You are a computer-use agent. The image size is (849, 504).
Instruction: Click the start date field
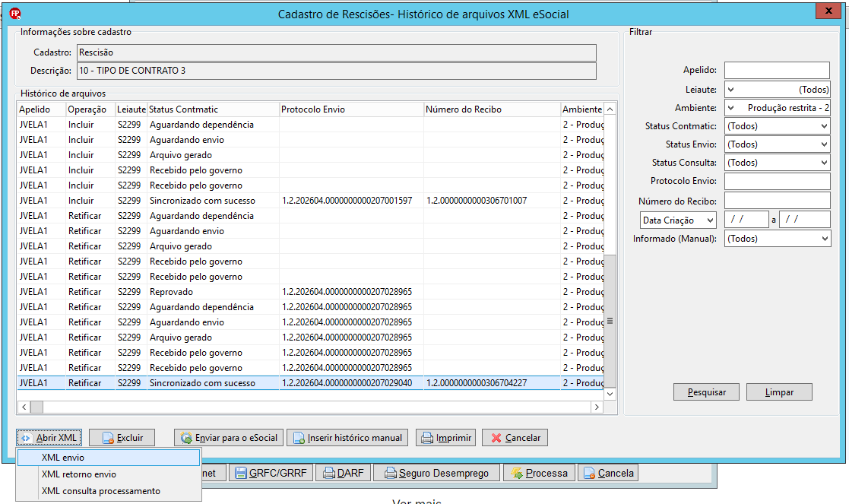coord(746,219)
